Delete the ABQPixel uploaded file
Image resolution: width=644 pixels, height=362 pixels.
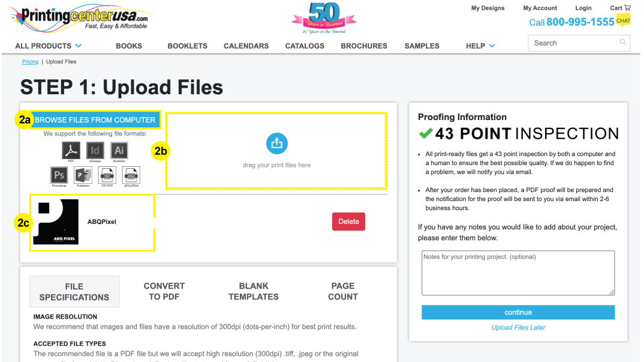(x=348, y=222)
